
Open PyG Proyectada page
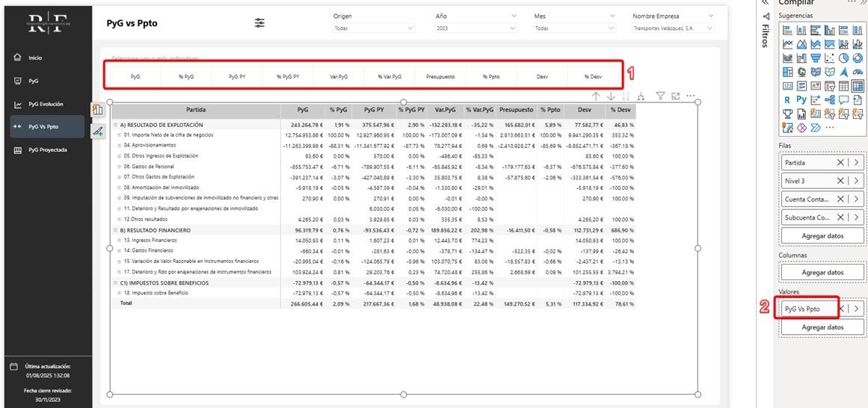(x=48, y=150)
